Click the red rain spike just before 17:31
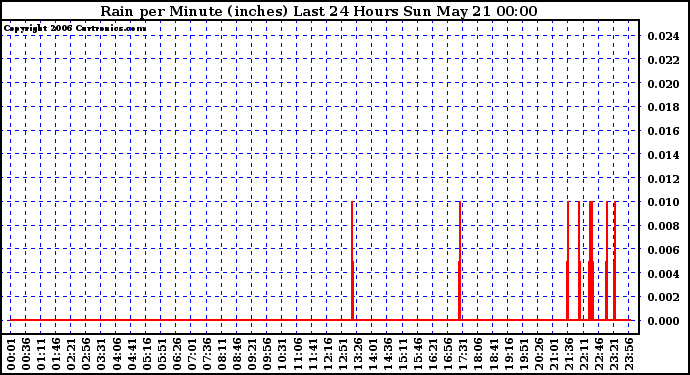 (x=459, y=261)
